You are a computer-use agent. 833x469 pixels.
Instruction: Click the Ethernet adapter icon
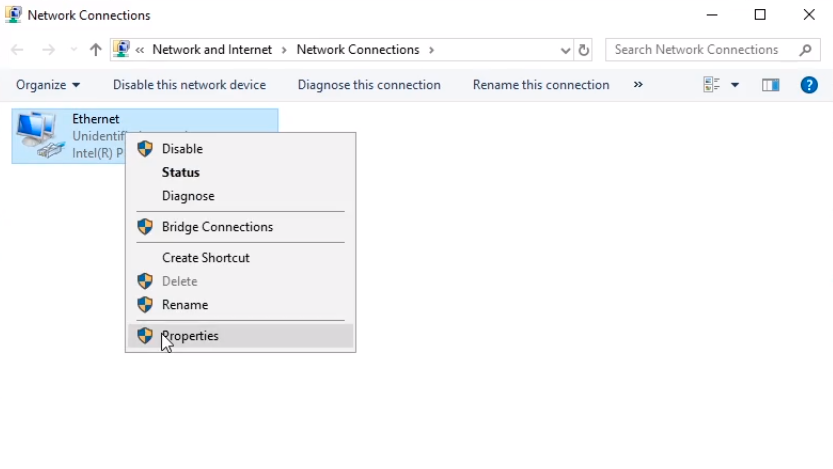(38, 135)
